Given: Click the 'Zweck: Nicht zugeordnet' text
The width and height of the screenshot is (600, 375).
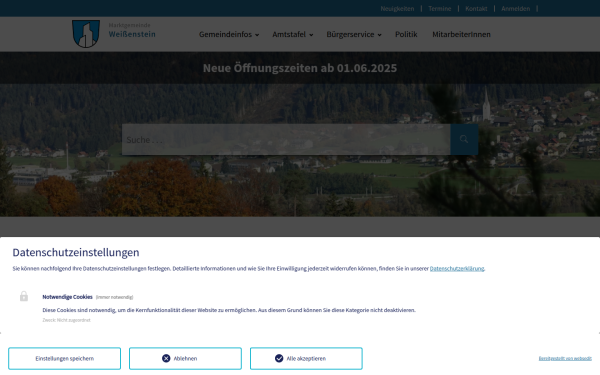Looking at the screenshot, I should click(x=66, y=320).
